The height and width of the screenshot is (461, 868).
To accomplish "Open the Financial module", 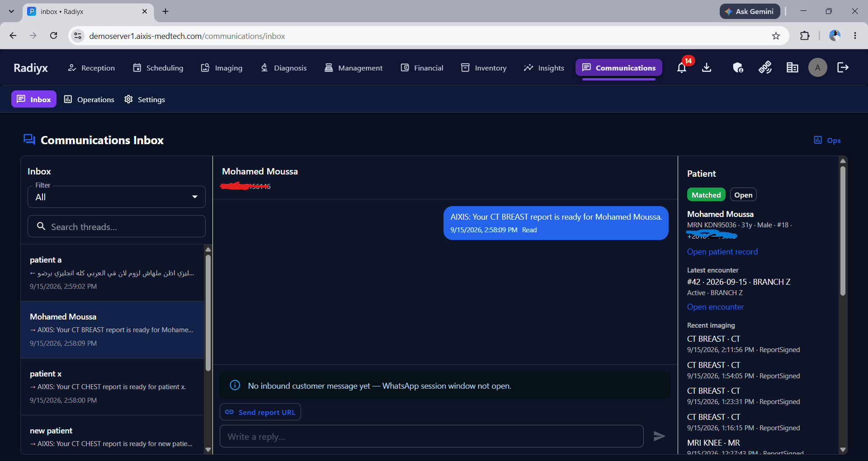I will click(x=422, y=68).
